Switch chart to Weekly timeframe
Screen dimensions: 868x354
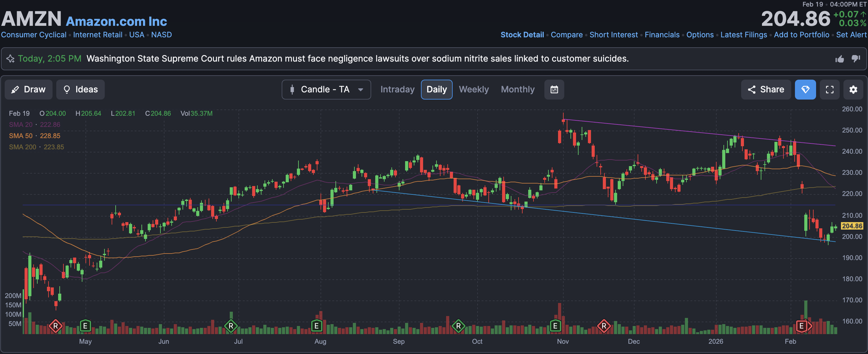[473, 89]
